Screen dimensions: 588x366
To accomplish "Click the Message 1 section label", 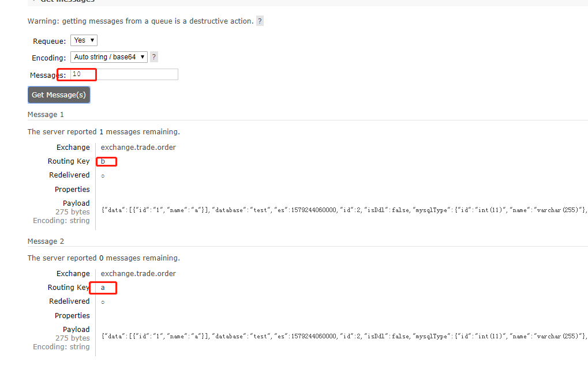I will point(46,114).
